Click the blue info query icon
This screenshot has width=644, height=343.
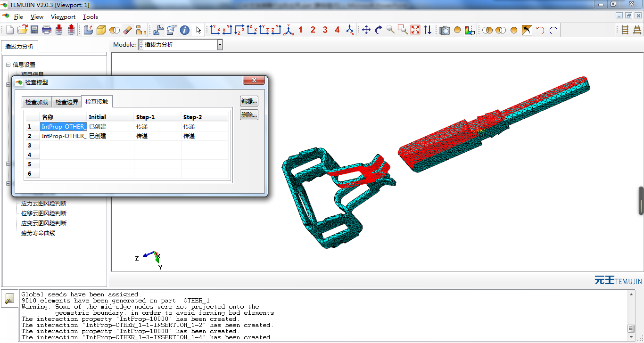point(185,30)
